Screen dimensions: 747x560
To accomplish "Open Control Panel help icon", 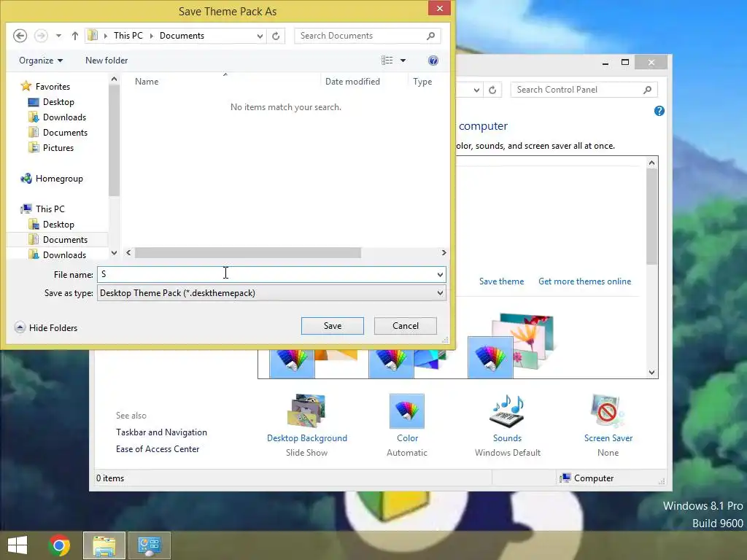I will [x=659, y=111].
